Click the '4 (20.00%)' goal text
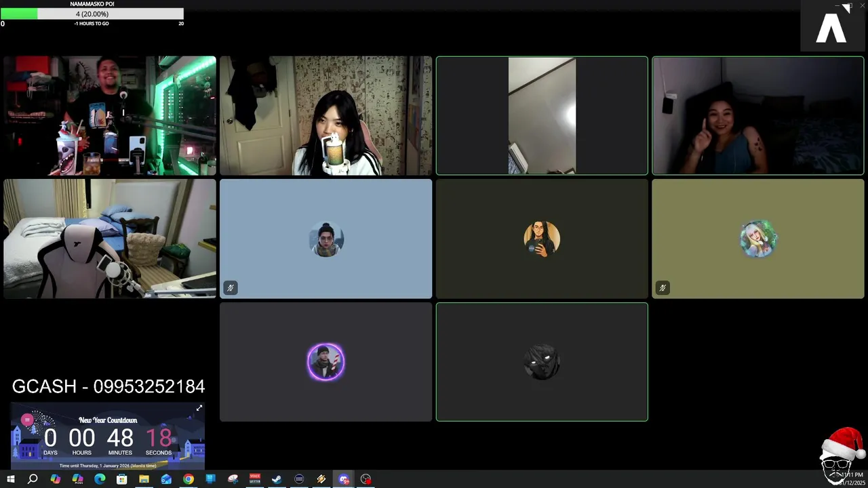 coord(92,14)
